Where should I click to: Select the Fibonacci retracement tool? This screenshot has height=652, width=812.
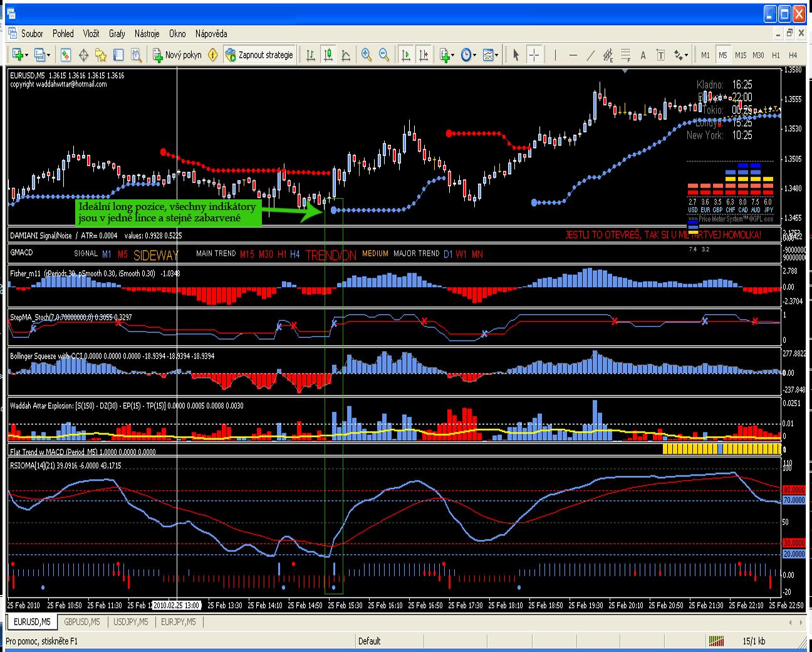[x=625, y=55]
